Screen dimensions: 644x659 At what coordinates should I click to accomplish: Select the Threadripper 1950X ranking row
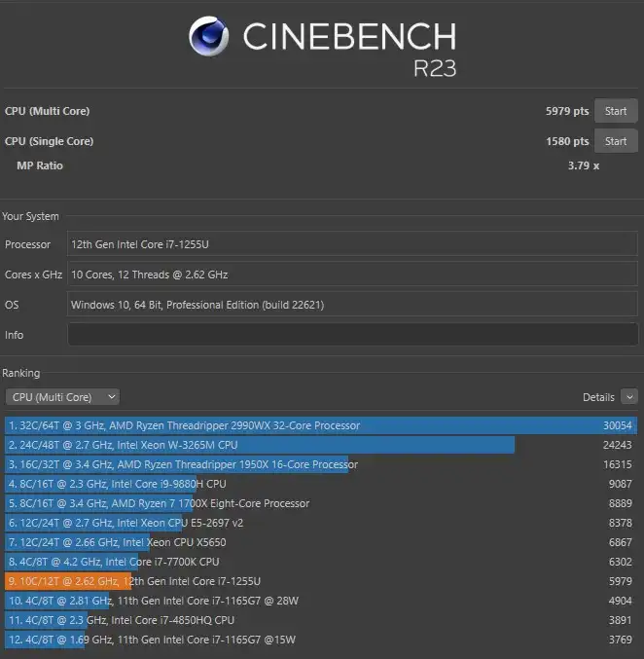click(321, 464)
